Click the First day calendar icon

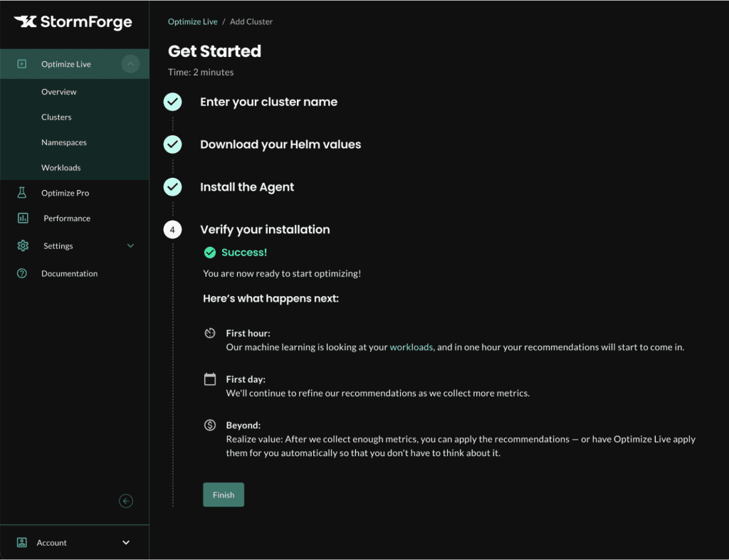210,379
